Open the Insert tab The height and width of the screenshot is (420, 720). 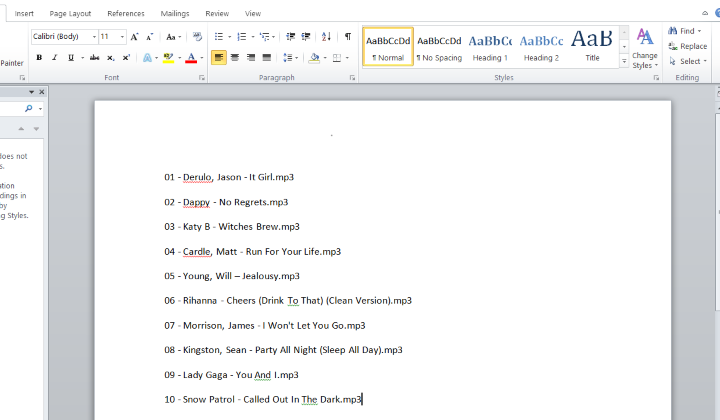point(24,14)
